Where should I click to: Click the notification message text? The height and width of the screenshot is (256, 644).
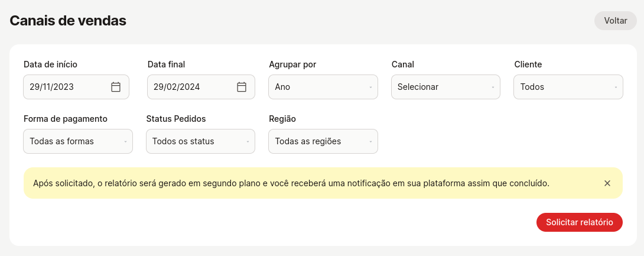point(291,183)
